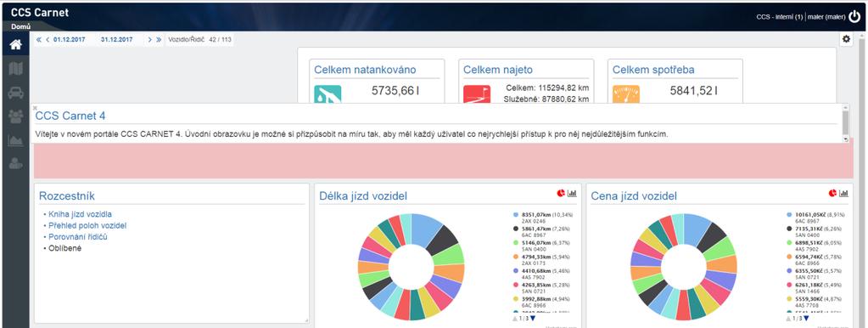Open the user admin sidebar icon
Image resolution: width=868 pixels, height=328 pixels.
point(15,163)
